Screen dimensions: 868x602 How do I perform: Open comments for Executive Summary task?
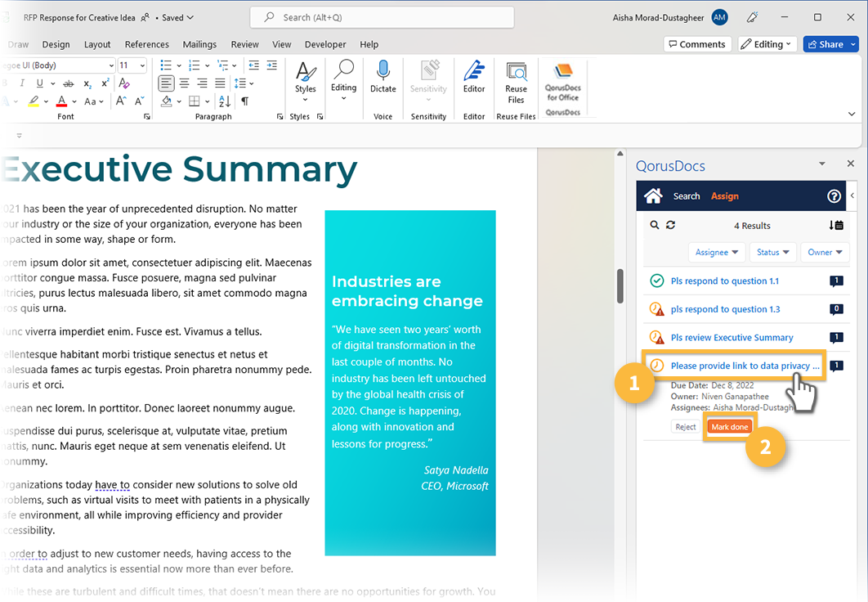(836, 338)
